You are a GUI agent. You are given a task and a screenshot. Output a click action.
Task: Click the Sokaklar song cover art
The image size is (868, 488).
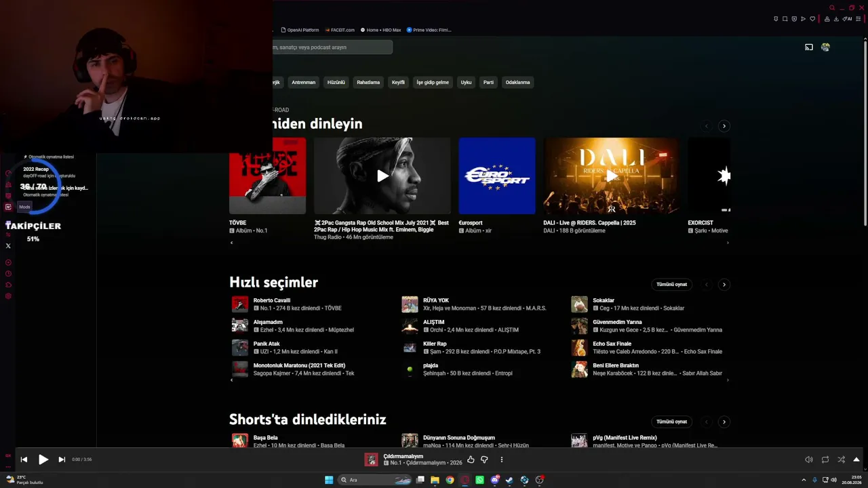(x=579, y=304)
